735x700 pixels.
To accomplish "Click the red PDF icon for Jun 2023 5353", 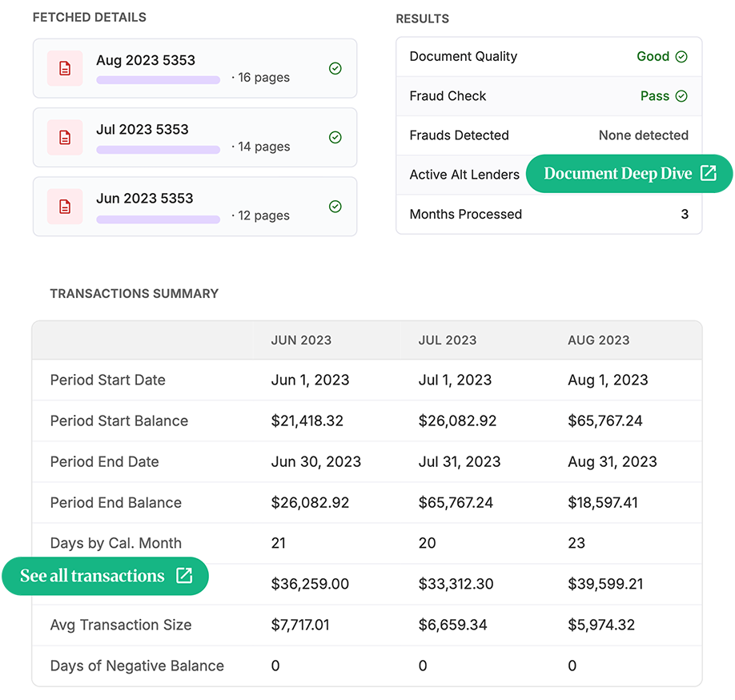I will click(x=65, y=207).
